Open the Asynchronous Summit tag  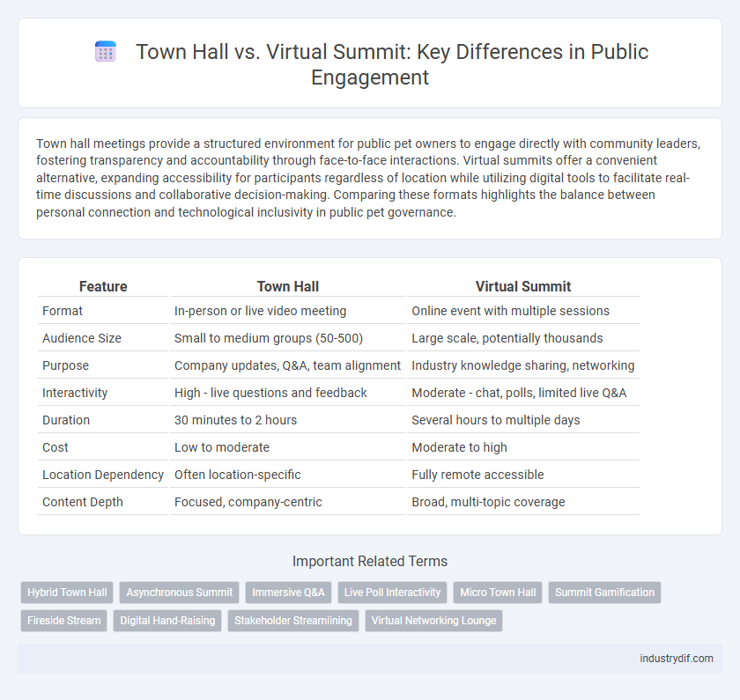point(180,593)
